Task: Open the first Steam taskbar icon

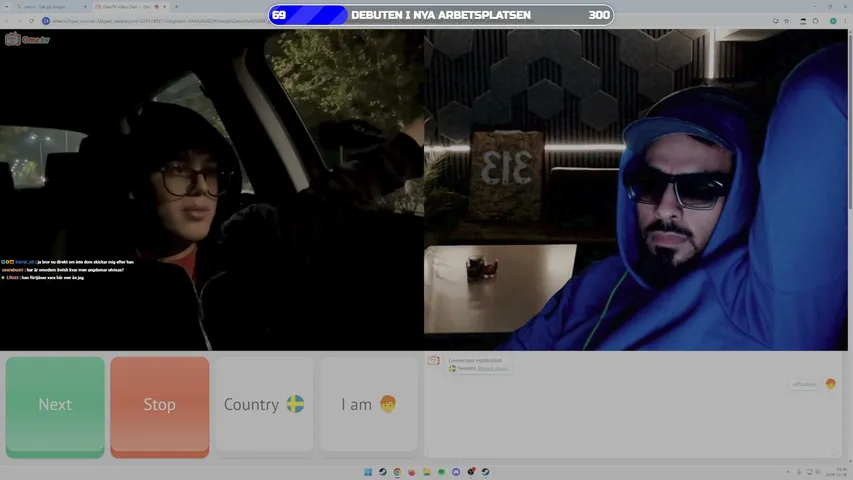Action: pos(382,472)
